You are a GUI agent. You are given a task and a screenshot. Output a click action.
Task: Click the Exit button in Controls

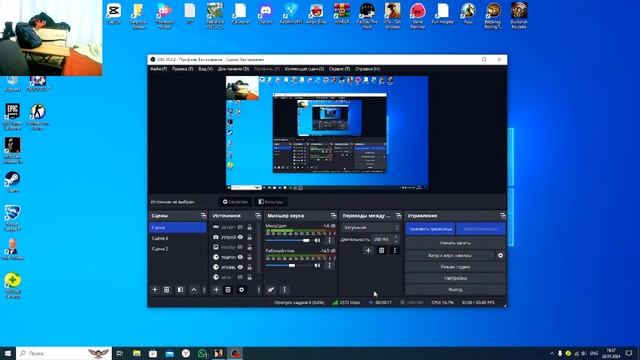click(x=455, y=290)
